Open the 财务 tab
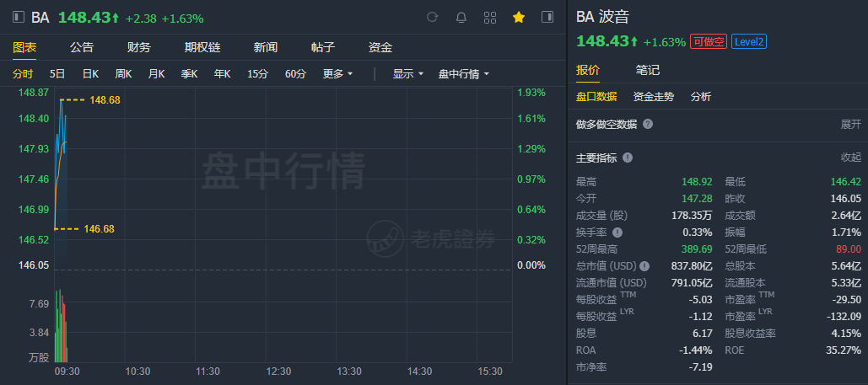868x385 pixels. tap(139, 47)
